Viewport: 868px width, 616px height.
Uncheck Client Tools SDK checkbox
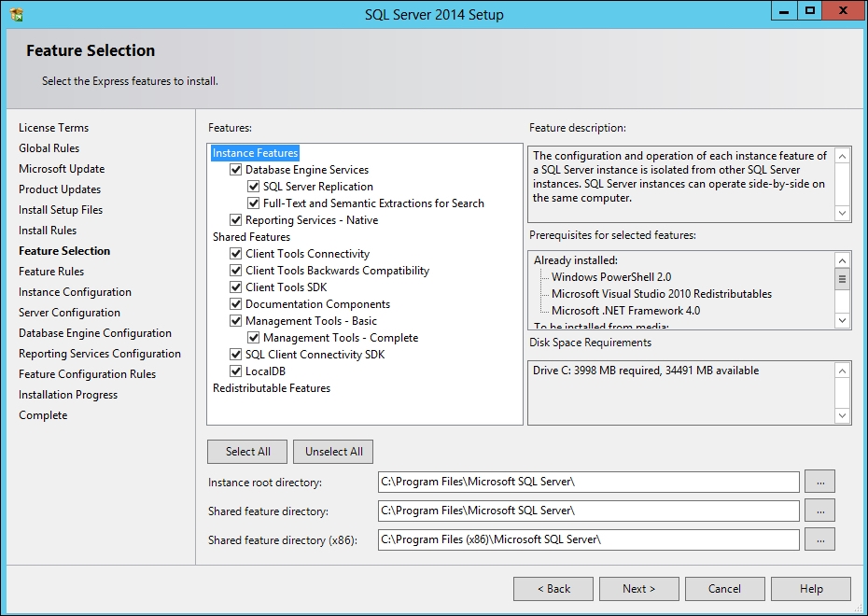coord(236,287)
